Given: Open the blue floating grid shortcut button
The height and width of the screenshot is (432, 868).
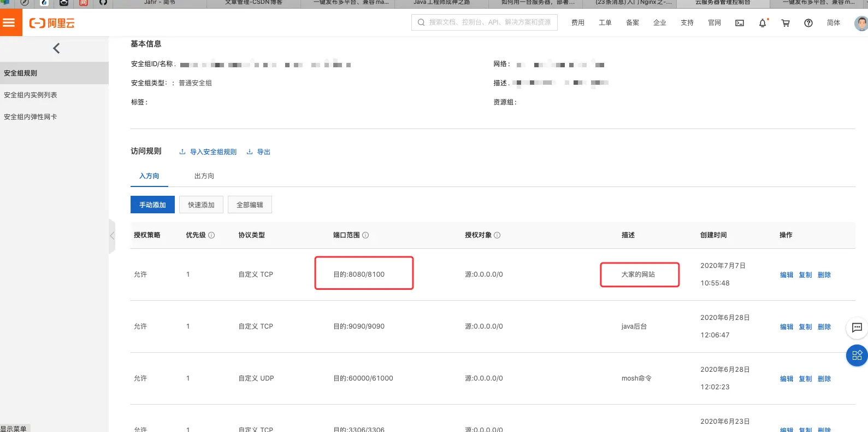Looking at the screenshot, I should 857,356.
